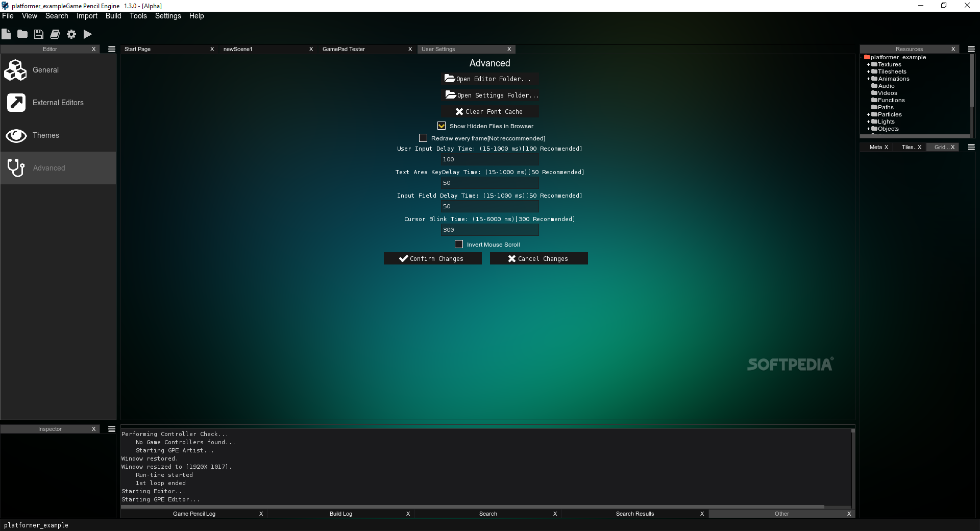Switch to the Meta tab
This screenshot has width=980, height=531.
point(876,147)
